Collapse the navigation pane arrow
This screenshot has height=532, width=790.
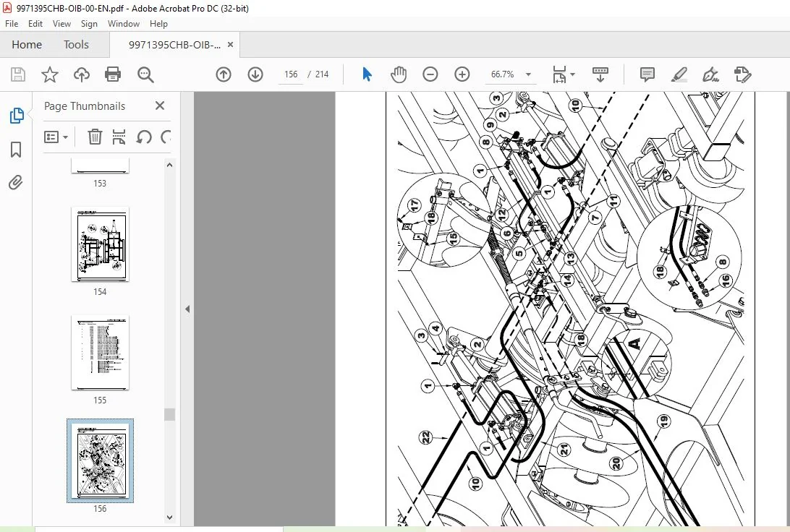pyautogui.click(x=187, y=309)
